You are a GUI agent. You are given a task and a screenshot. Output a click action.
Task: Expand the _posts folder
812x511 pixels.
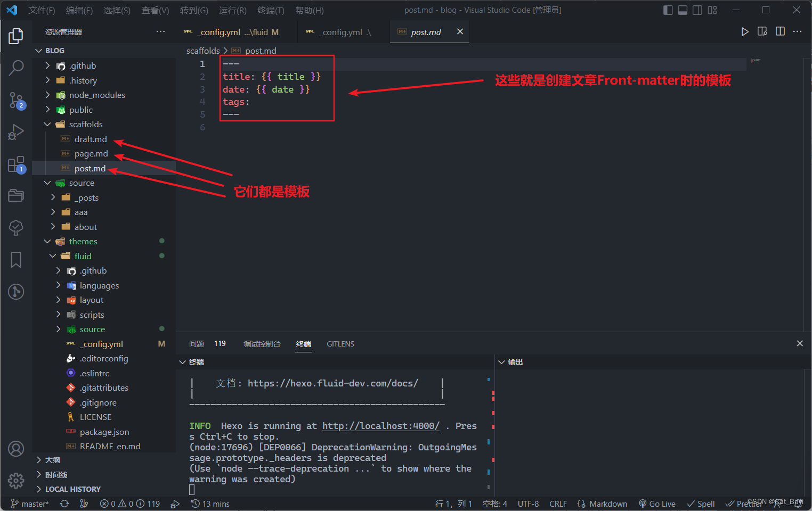click(104, 197)
